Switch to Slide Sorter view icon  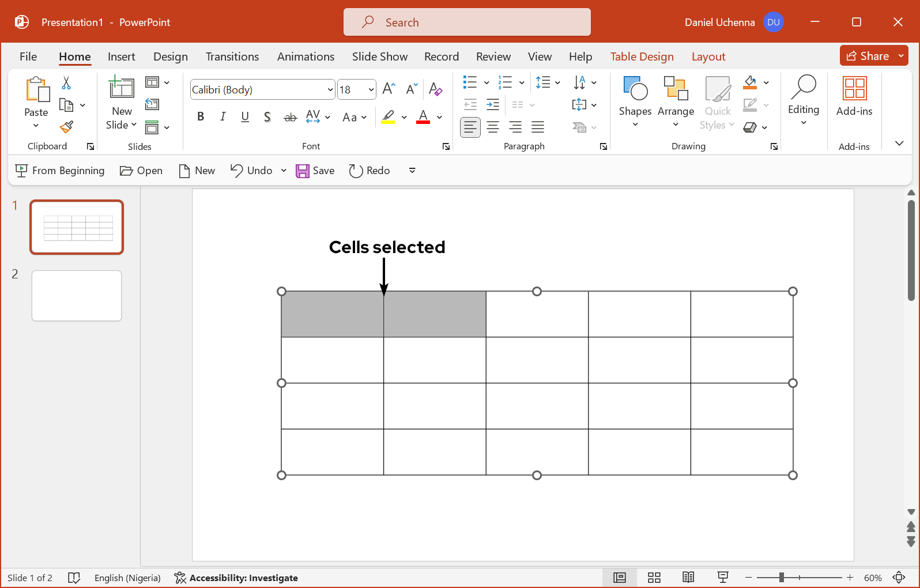(654, 578)
